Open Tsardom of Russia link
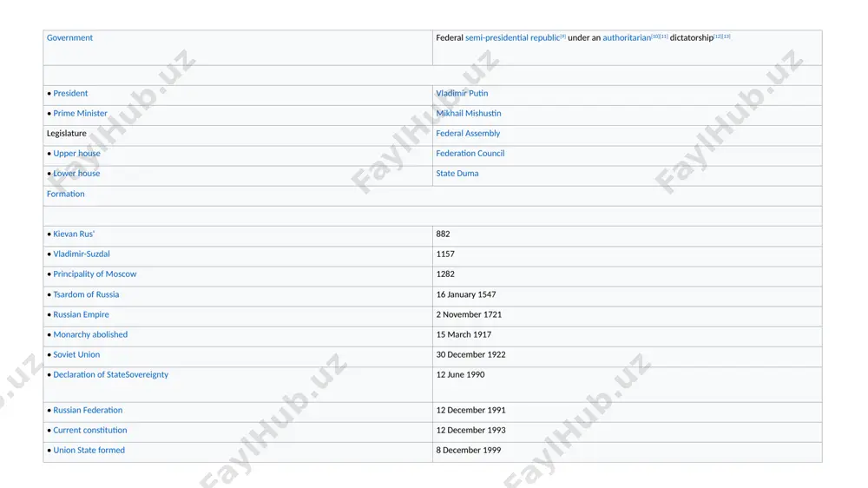Screen dimensions: 868x488 click(86, 294)
